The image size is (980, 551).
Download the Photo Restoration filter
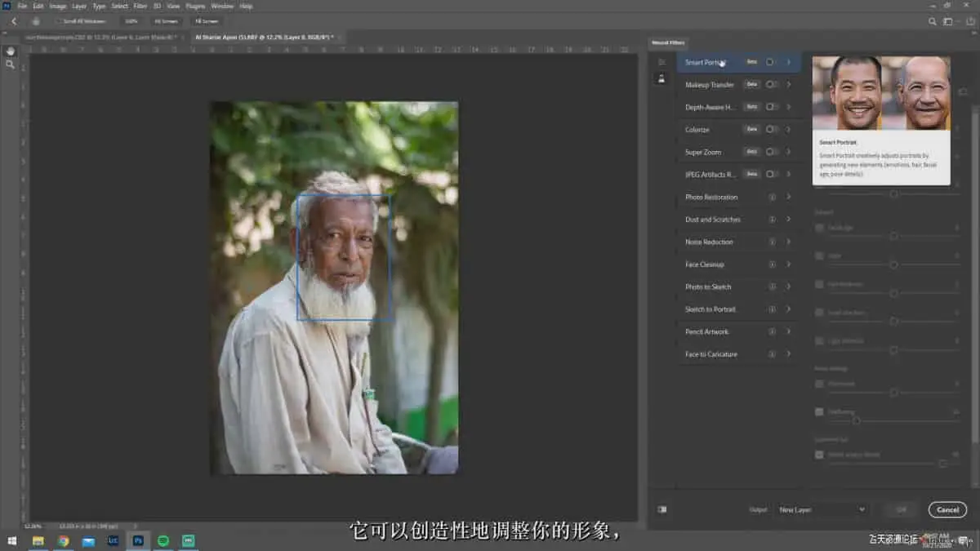(x=772, y=197)
